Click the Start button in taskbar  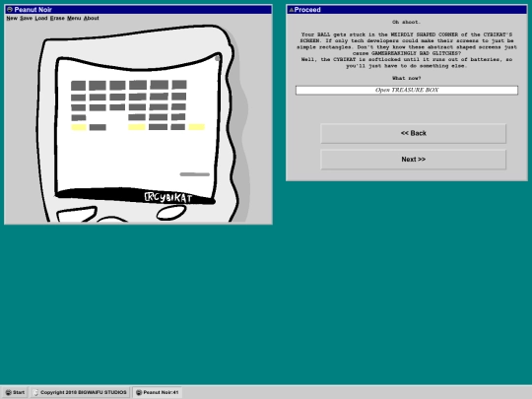tap(15, 392)
